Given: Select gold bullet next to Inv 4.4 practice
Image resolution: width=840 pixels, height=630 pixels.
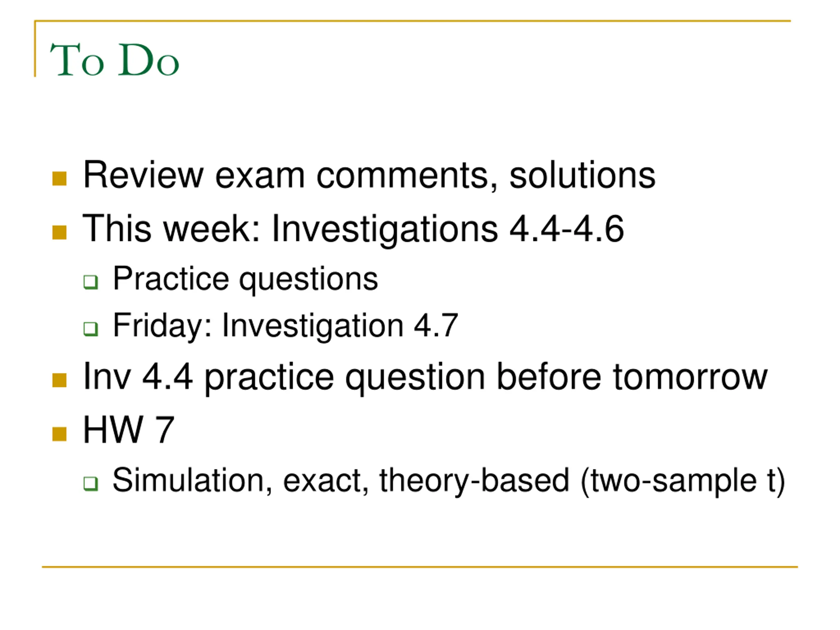Looking at the screenshot, I should pyautogui.click(x=59, y=380).
